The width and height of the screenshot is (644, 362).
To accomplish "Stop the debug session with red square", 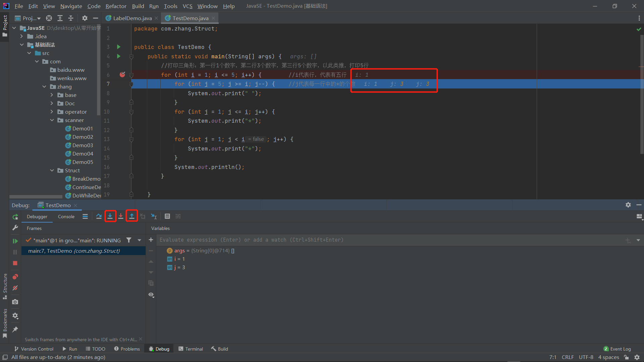I will point(15,263).
